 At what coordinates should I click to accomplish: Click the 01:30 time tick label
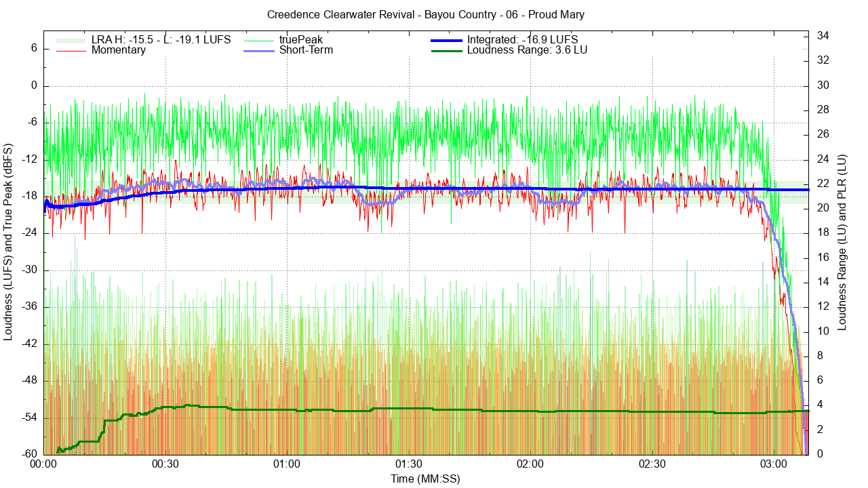pyautogui.click(x=409, y=464)
